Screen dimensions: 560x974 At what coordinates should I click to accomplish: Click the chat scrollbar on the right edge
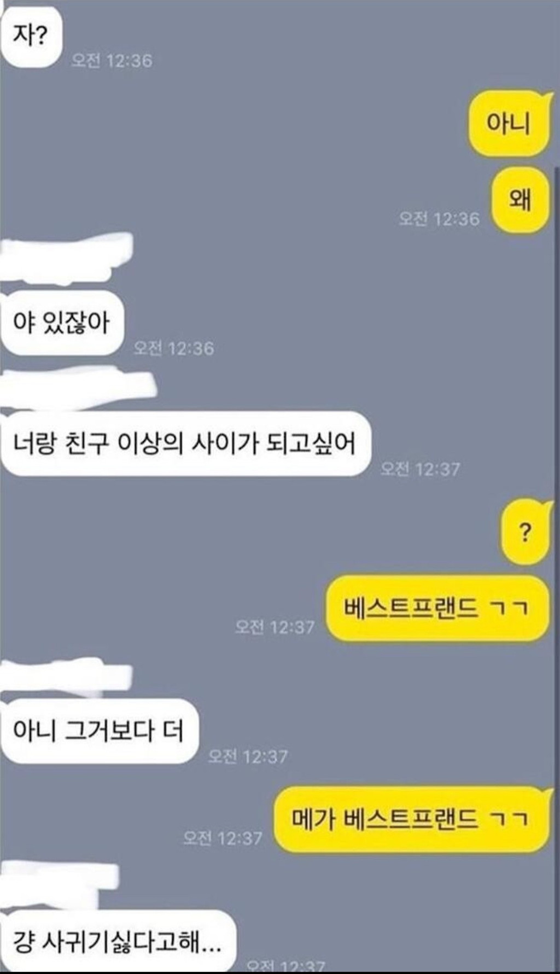557,569
